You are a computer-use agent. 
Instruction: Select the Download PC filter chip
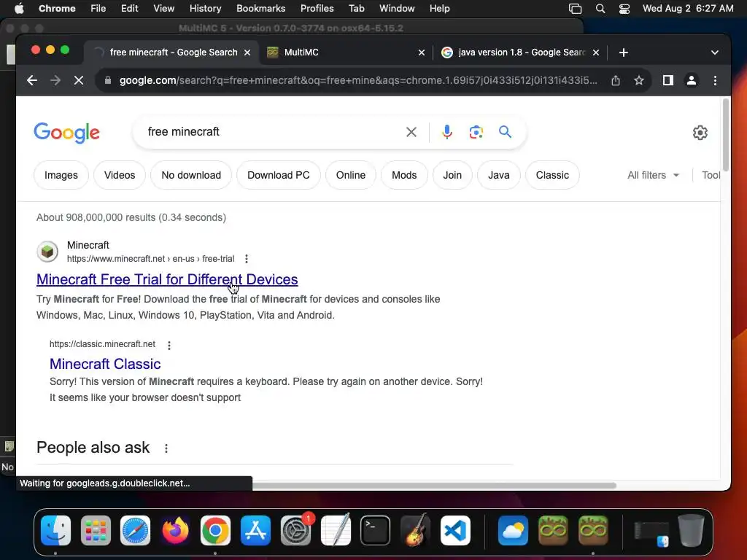pyautogui.click(x=278, y=175)
